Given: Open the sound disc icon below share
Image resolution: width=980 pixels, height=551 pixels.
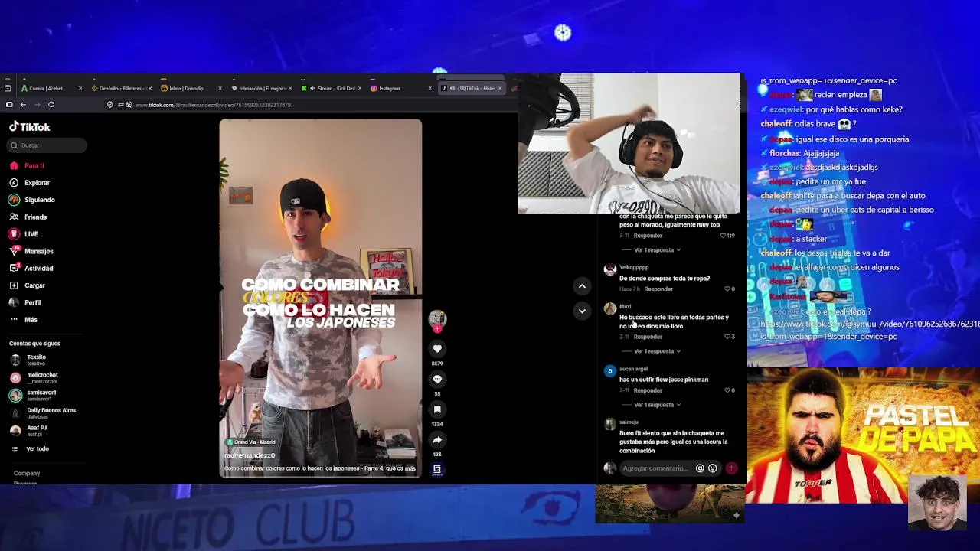Looking at the screenshot, I should coord(437,469).
